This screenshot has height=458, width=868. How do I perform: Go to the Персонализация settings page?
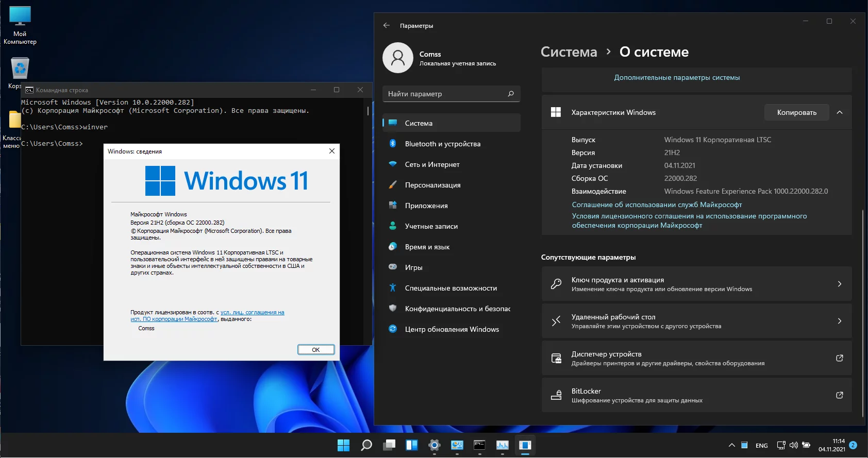(x=432, y=185)
